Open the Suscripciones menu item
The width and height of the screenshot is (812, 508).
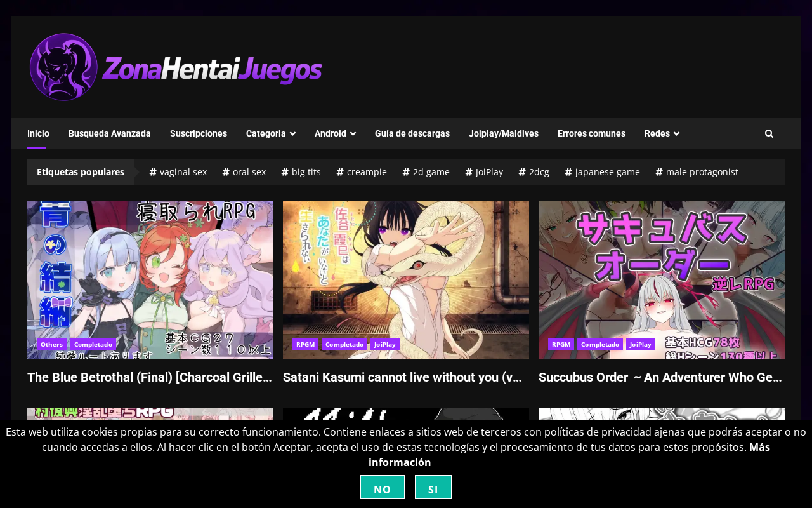pos(199,133)
